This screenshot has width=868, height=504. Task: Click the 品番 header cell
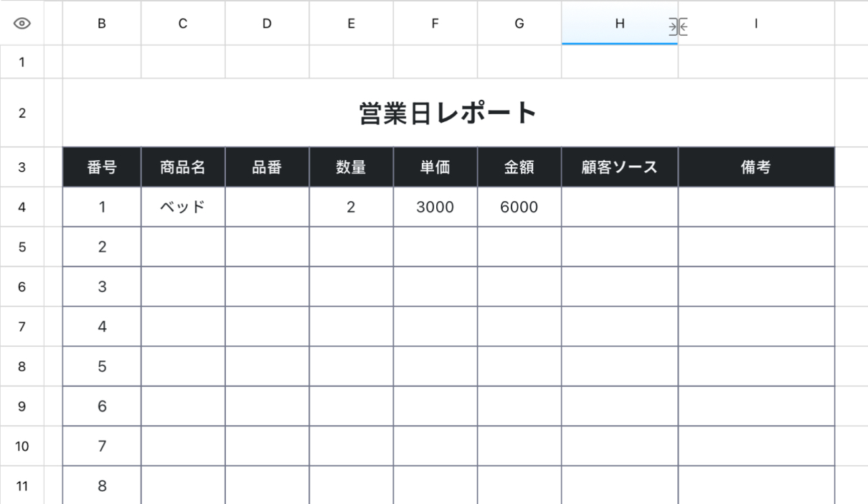tap(267, 167)
